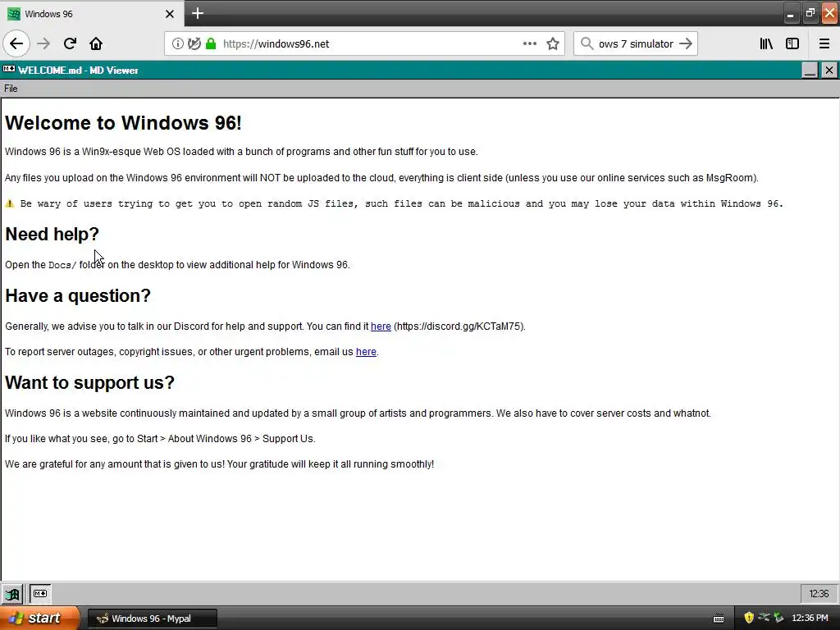Open the tracking protection shield icon

[x=194, y=44]
